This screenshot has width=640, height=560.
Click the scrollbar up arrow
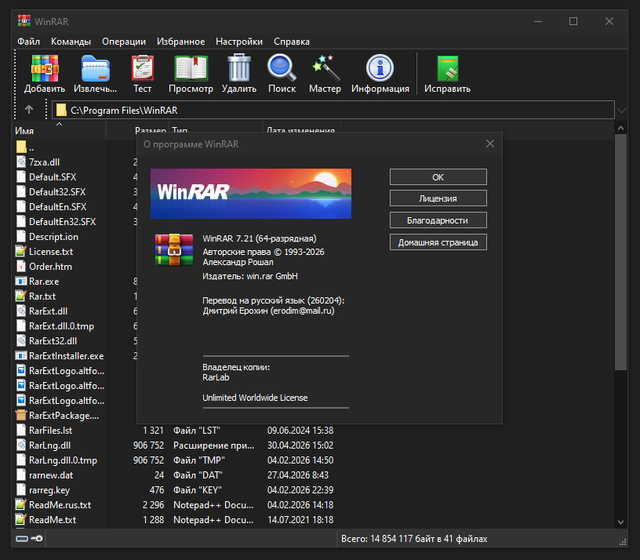point(621,128)
